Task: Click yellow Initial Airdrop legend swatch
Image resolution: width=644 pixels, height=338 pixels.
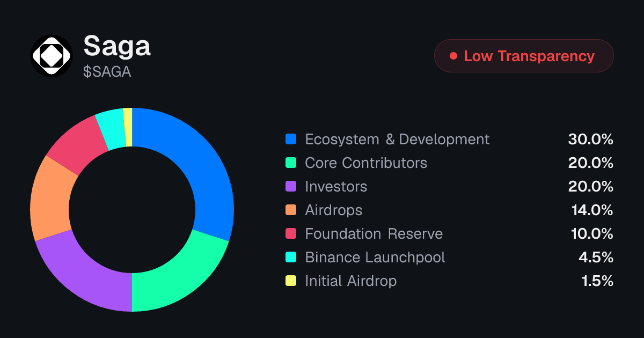Action: point(291,281)
